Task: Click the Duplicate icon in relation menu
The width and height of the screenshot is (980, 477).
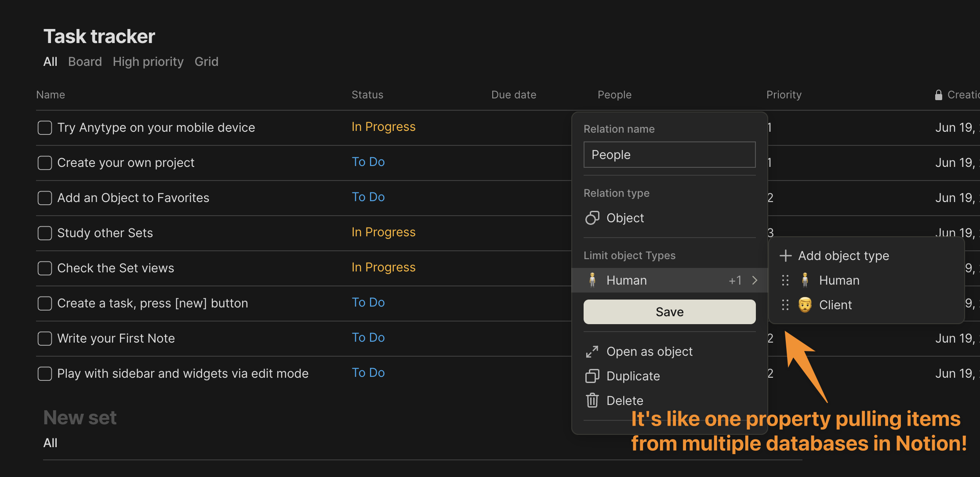Action: click(x=592, y=376)
